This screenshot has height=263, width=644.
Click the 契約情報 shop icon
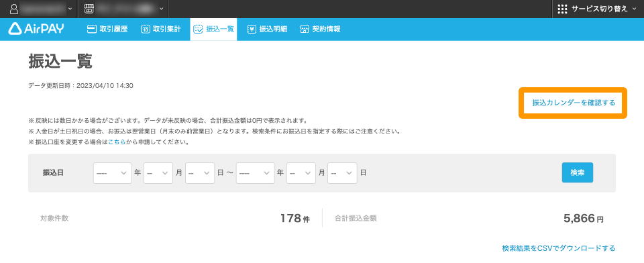(305, 29)
